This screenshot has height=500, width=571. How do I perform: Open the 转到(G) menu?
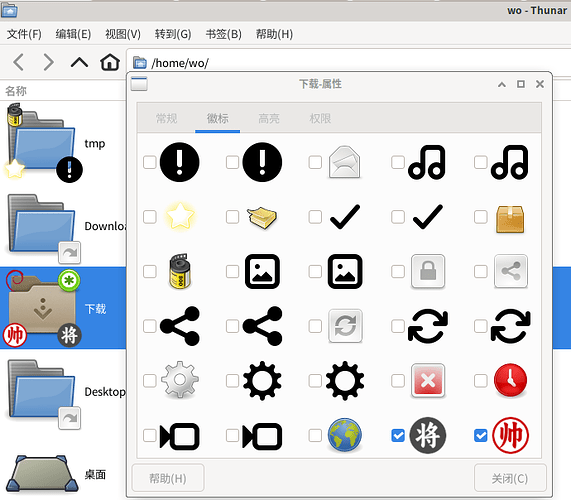tap(173, 34)
